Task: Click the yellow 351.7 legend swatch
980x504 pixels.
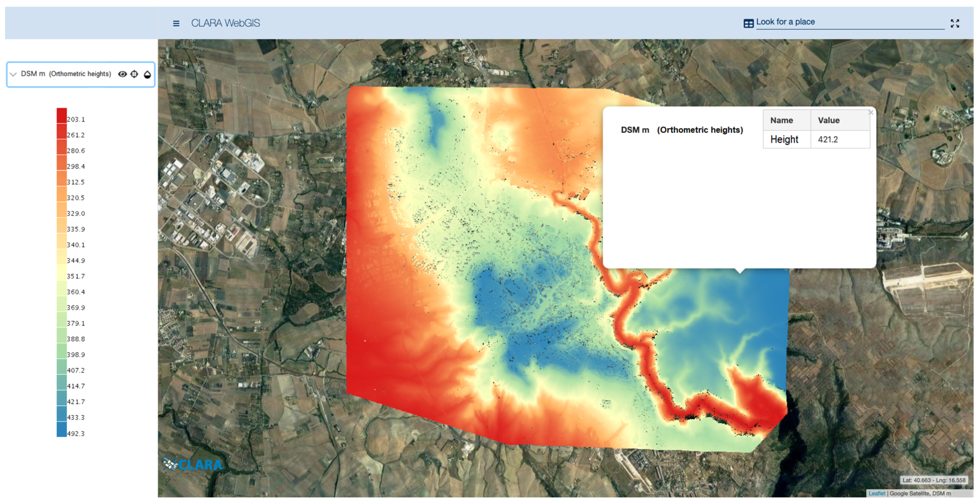Action: tap(62, 273)
